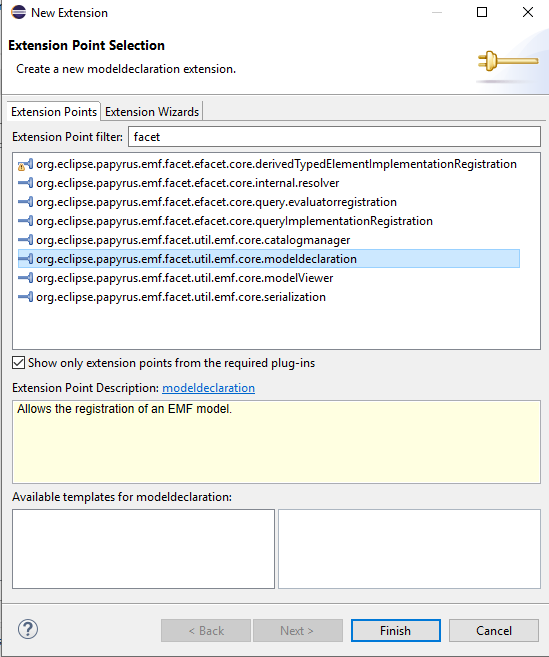Viewport: 549px width, 657px height.
Task: Uncheck Show only extension points from required plug-ins
Action: coord(18,363)
